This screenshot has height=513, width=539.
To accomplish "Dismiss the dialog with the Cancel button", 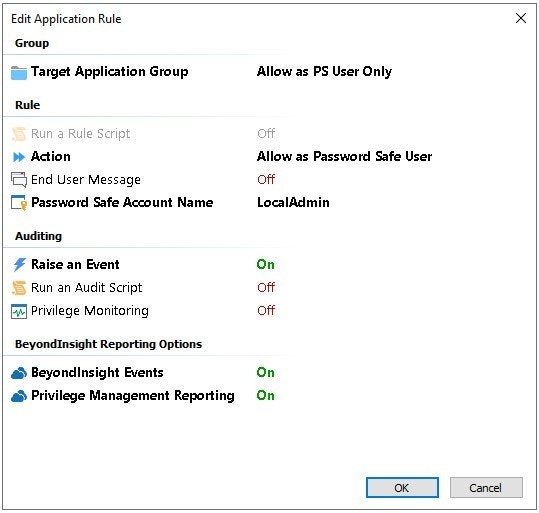I will [x=486, y=487].
